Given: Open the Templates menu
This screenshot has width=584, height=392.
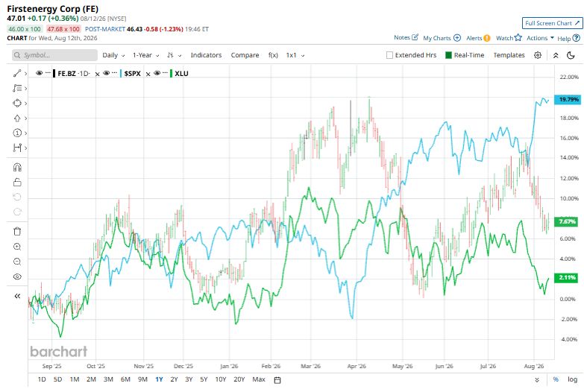Looking at the screenshot, I should tap(509, 55).
